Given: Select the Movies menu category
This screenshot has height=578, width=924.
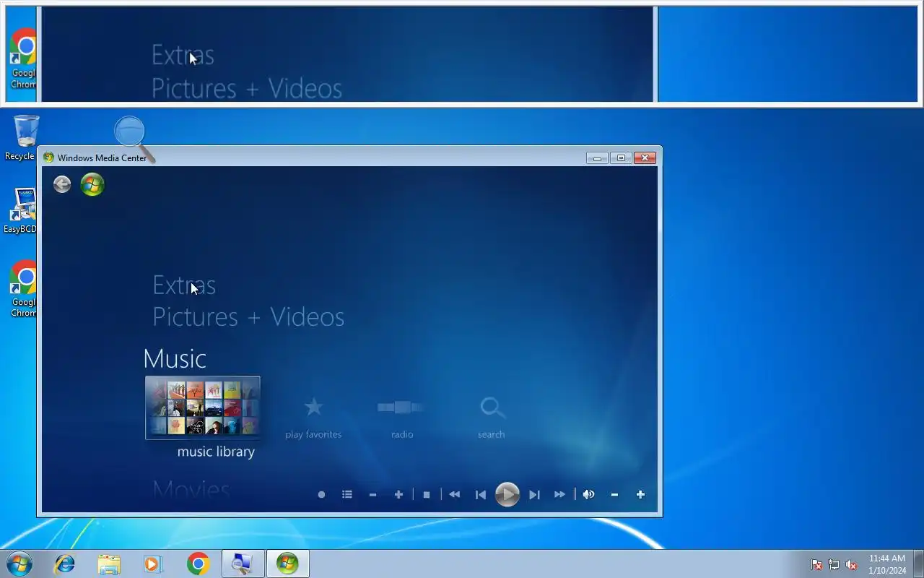Looking at the screenshot, I should [191, 489].
